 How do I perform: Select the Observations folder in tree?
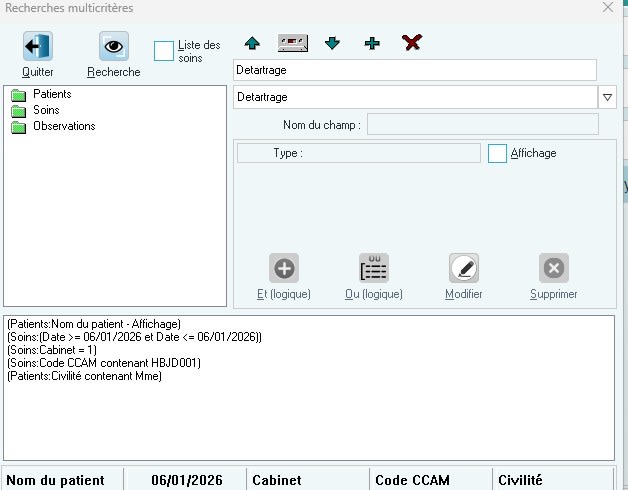[64, 126]
